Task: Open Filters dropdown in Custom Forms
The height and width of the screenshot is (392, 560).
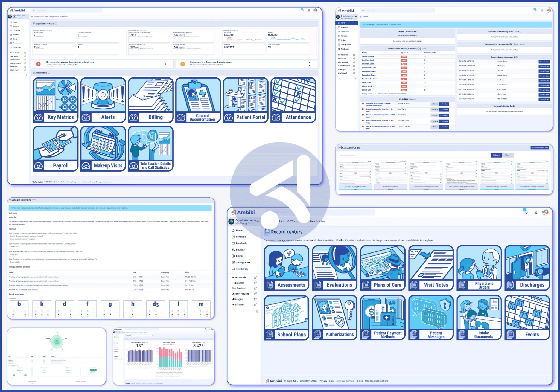Action: pos(508,155)
